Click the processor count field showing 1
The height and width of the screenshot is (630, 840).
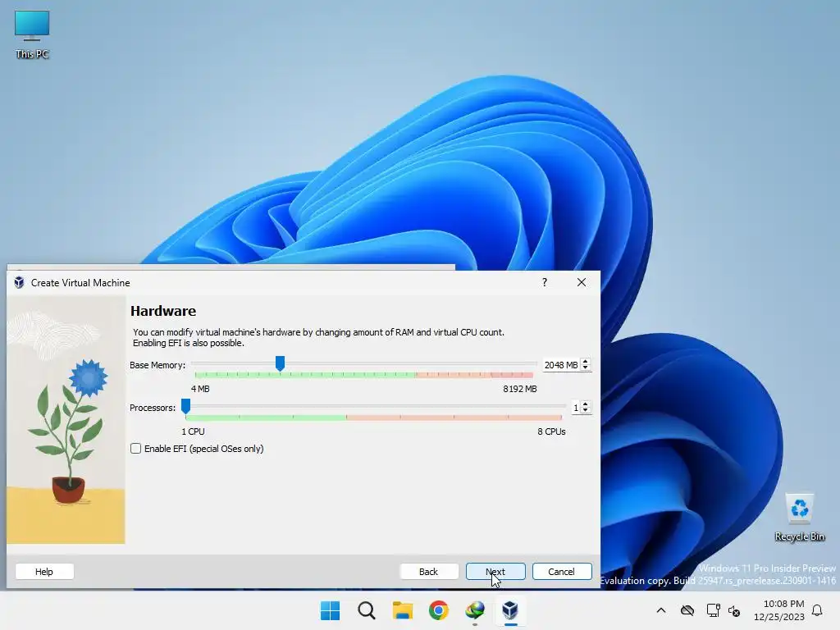575,408
